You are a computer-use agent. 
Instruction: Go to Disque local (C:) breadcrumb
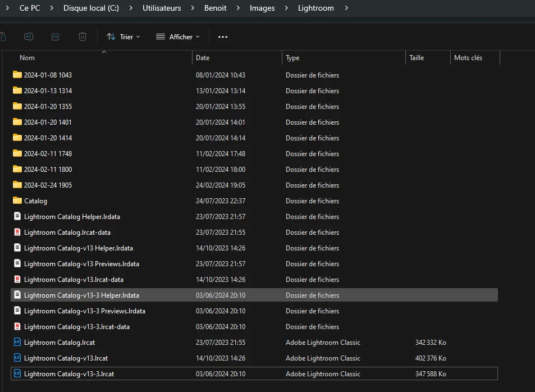[91, 8]
